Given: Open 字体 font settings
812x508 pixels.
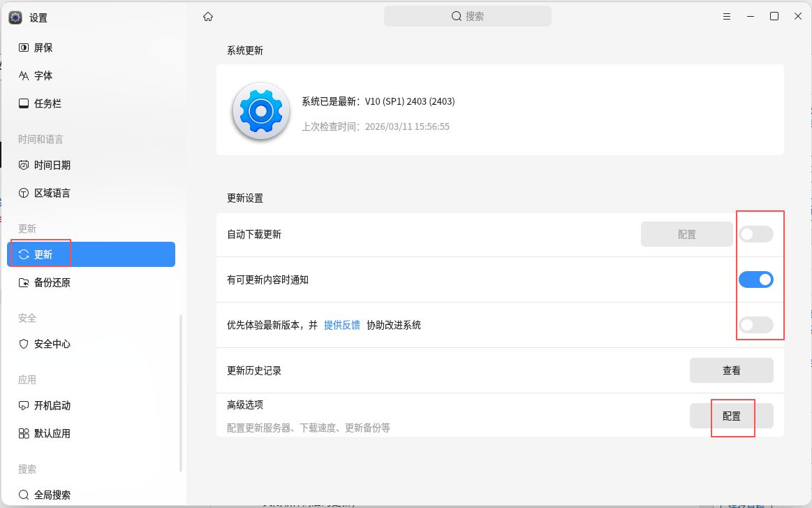Looking at the screenshot, I should coord(43,75).
